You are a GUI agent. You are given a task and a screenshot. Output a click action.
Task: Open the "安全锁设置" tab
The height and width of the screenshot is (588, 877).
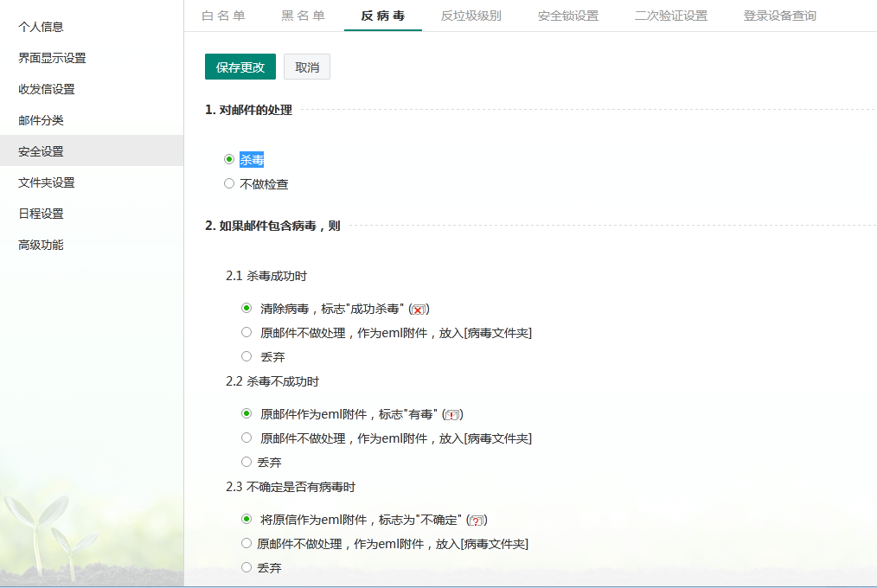(567, 16)
